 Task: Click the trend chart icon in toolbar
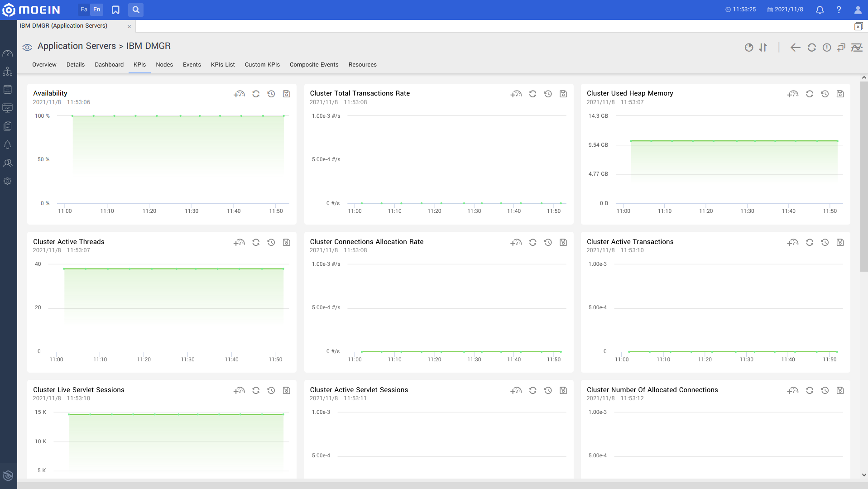click(x=857, y=48)
